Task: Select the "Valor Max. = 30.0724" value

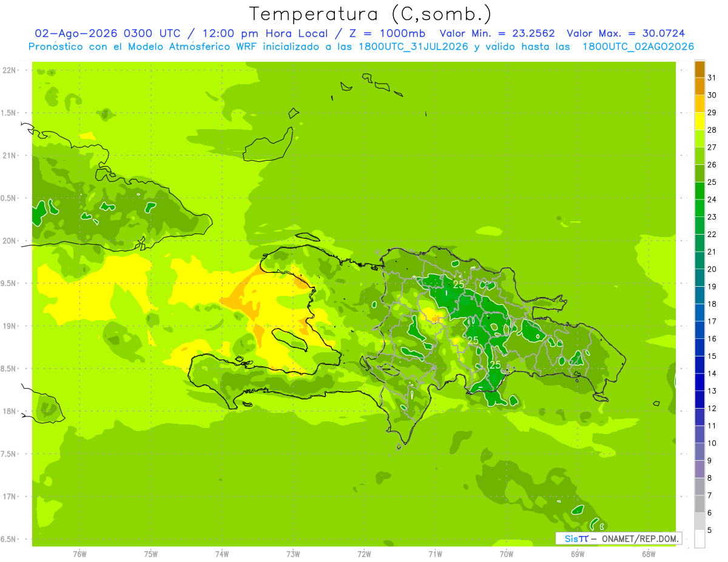Action: pos(625,33)
